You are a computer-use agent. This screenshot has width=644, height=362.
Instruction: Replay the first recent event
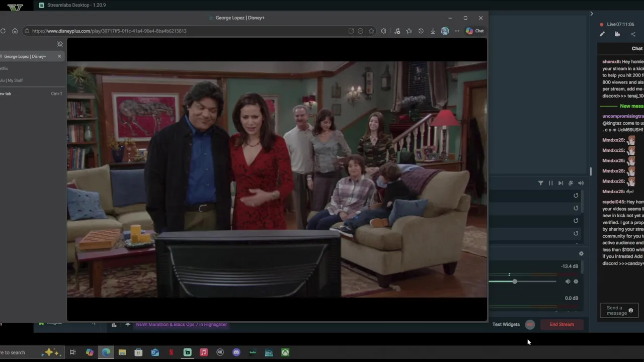[576, 196]
